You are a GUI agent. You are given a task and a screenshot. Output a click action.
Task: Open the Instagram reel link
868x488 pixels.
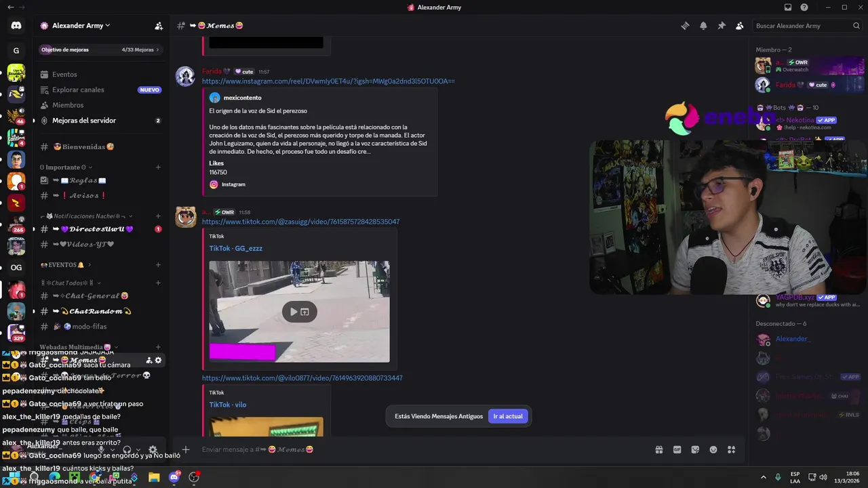pyautogui.click(x=328, y=81)
